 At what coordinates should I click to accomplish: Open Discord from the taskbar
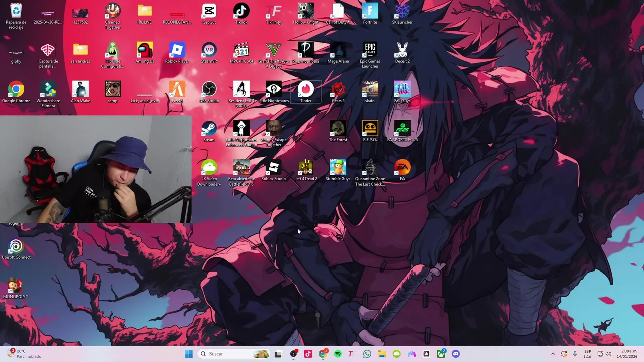click(456, 354)
